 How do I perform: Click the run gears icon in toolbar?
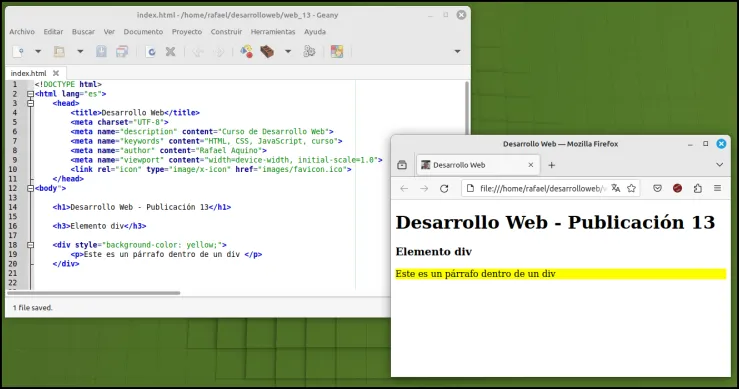click(x=309, y=51)
